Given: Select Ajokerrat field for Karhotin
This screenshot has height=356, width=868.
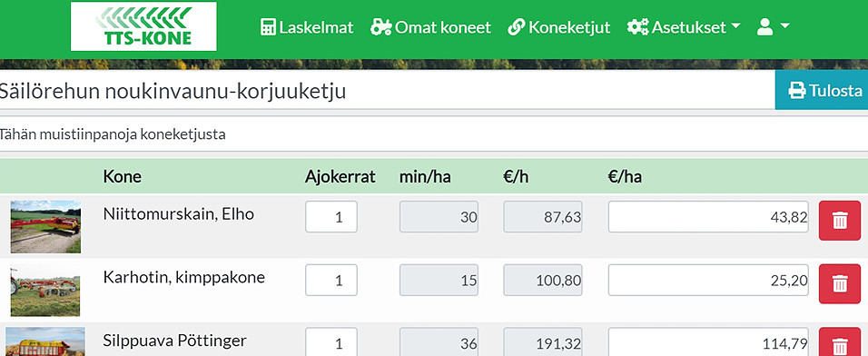Looking at the screenshot, I should pyautogui.click(x=331, y=280).
